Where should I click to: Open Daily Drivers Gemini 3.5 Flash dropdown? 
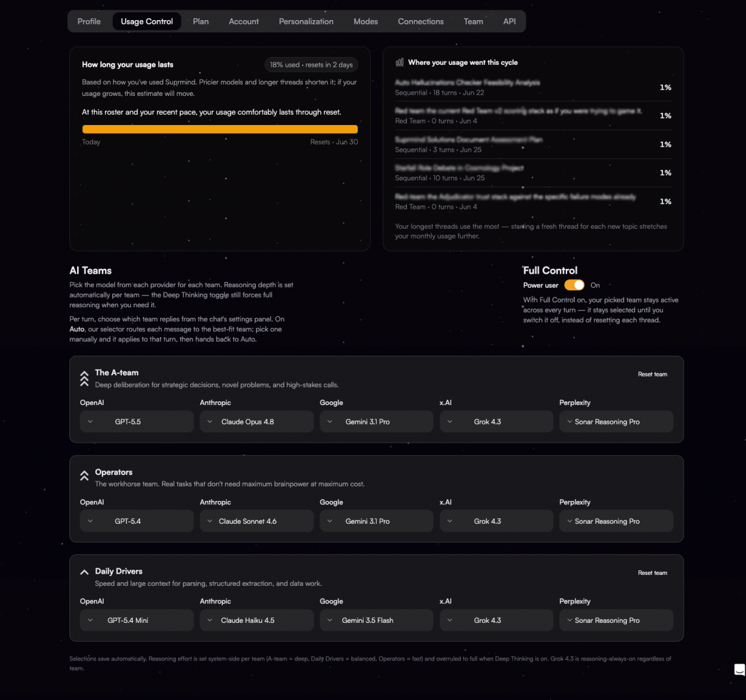[377, 620]
